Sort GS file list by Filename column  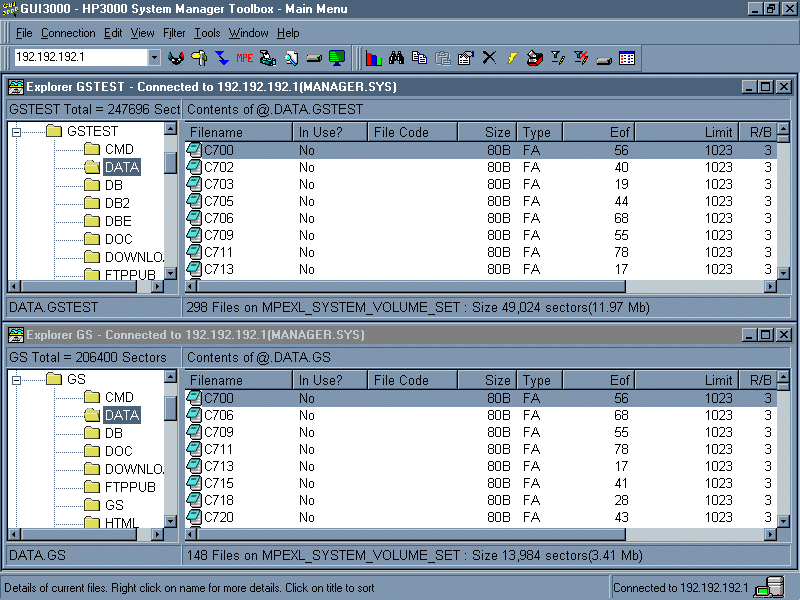[236, 380]
